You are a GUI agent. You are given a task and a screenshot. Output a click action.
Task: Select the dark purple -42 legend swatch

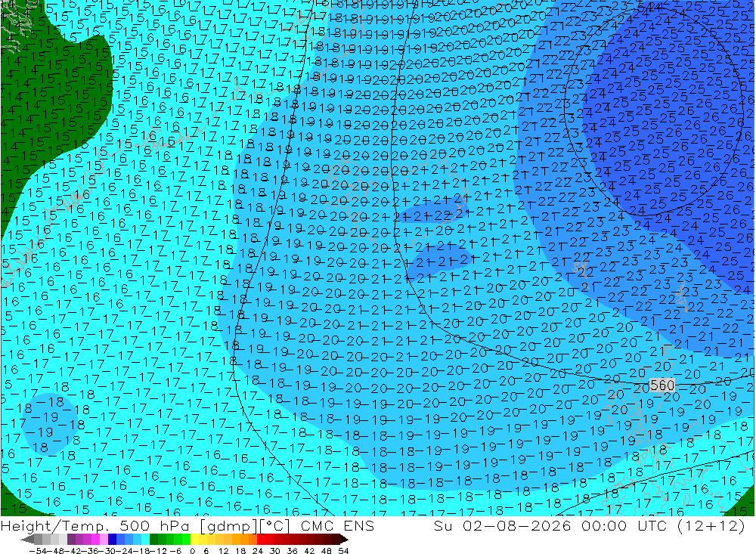(x=71, y=539)
